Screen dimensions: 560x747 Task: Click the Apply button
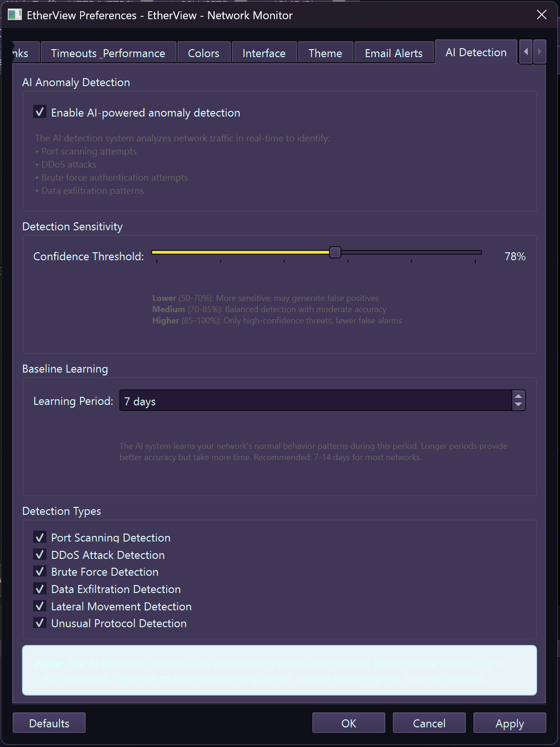(510, 723)
